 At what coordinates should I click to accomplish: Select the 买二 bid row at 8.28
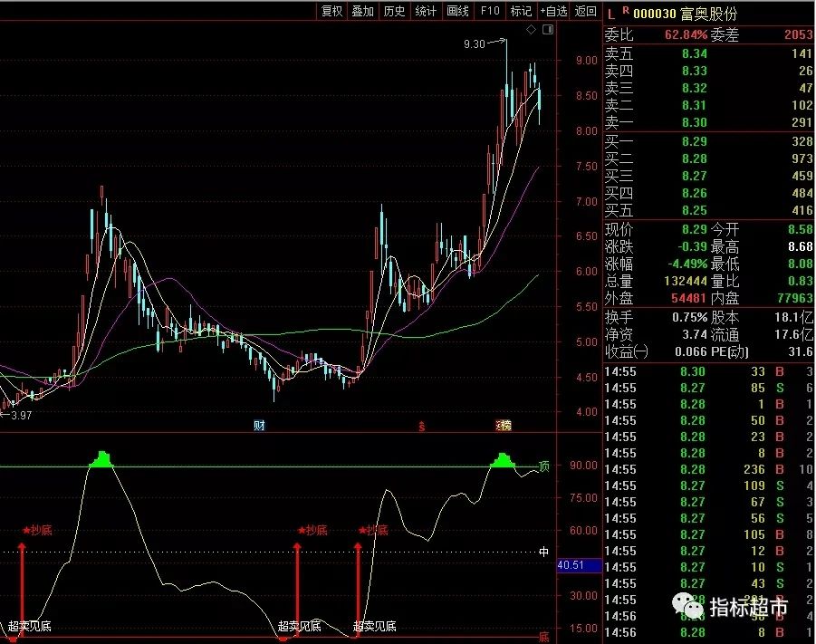pyautogui.click(x=709, y=159)
